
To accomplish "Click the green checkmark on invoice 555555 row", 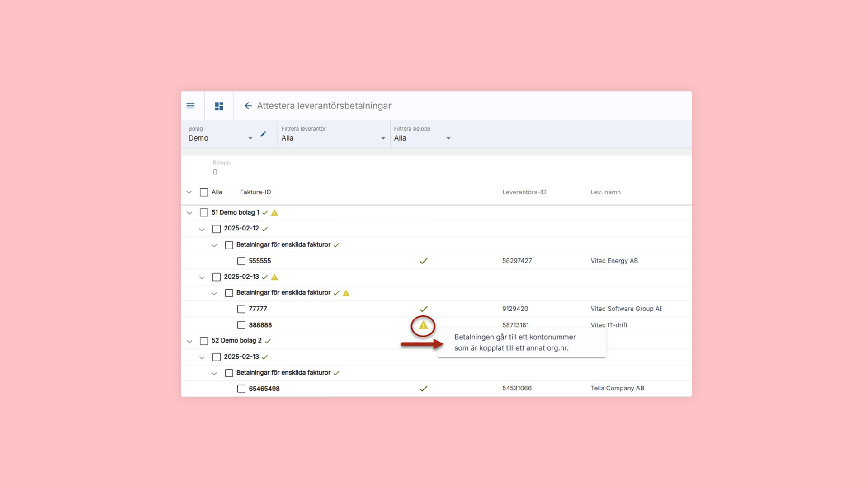I will [x=423, y=261].
